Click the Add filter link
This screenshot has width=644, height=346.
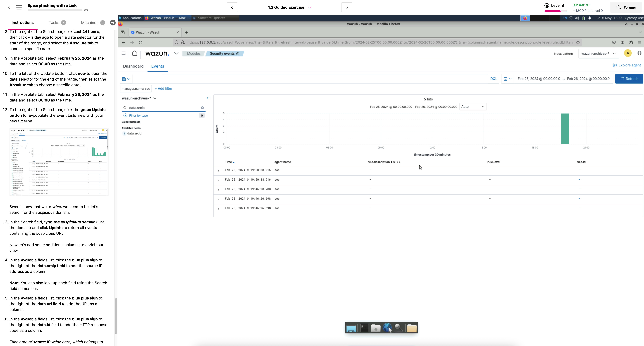[x=164, y=89]
